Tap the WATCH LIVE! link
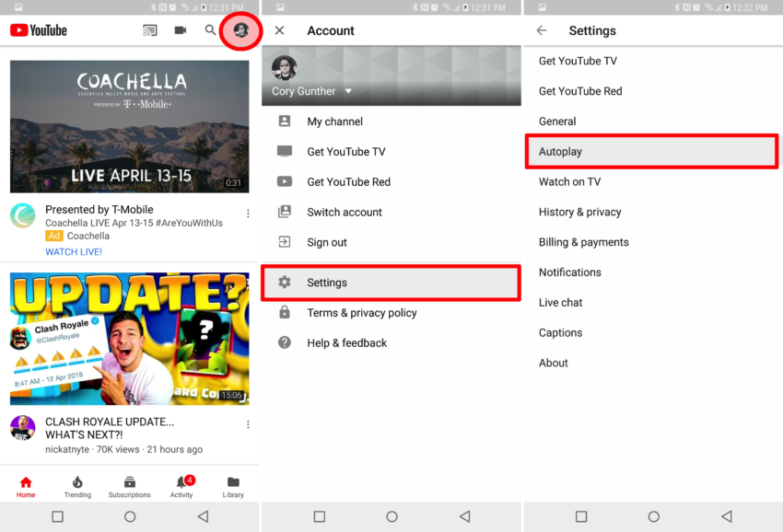This screenshot has height=532, width=783. pyautogui.click(x=74, y=251)
